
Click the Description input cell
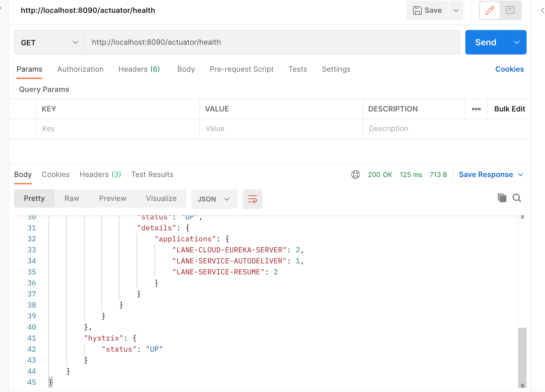coord(447,129)
